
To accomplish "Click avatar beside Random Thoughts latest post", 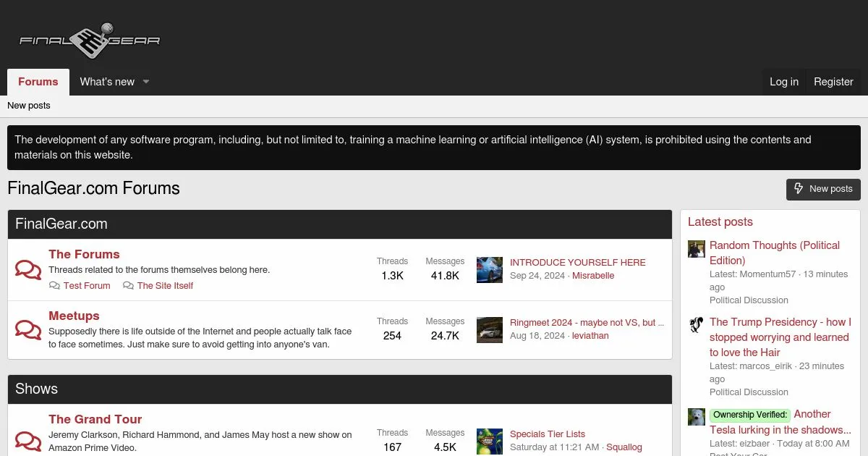I will 697,249.
